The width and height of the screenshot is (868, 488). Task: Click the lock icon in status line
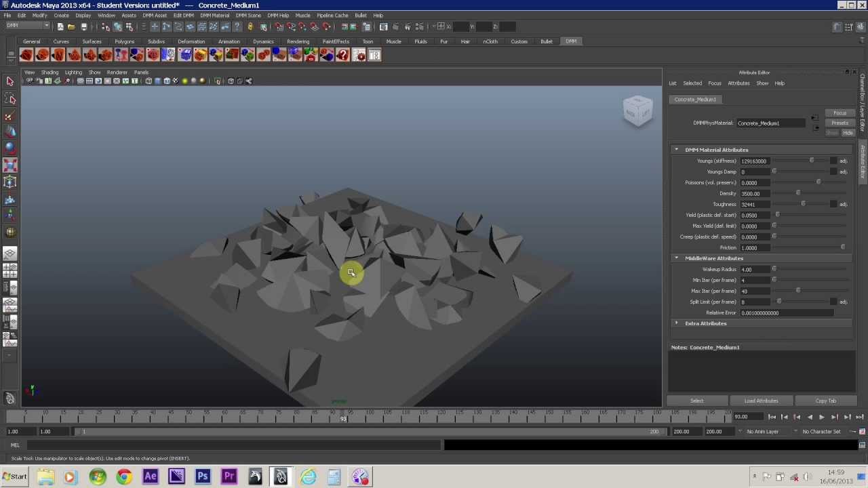(250, 27)
